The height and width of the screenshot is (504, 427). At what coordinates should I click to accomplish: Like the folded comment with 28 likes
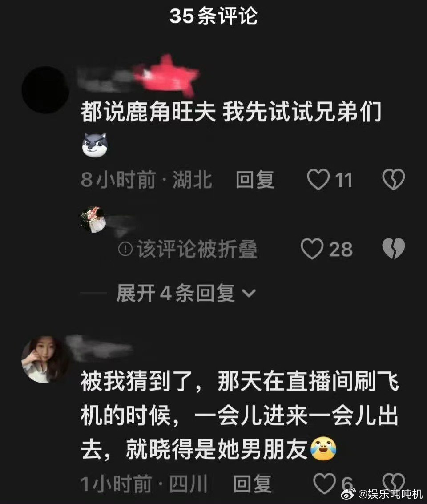[x=312, y=249]
